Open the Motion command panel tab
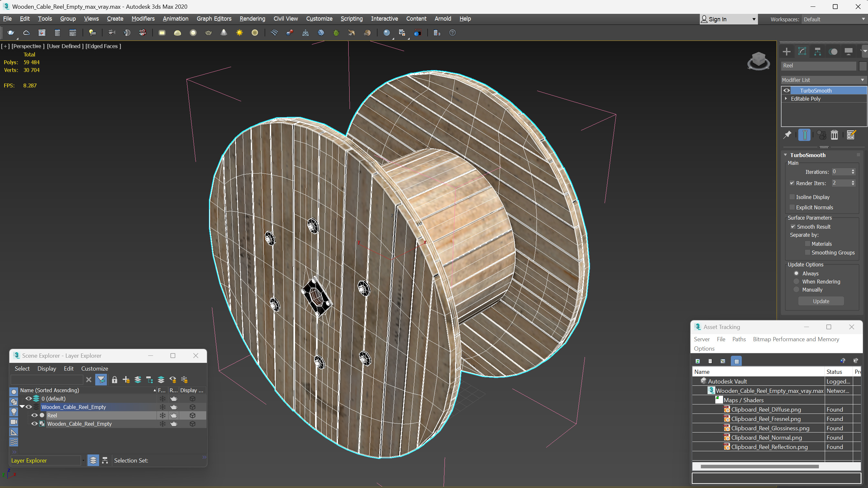Image resolution: width=868 pixels, height=488 pixels. click(x=833, y=52)
